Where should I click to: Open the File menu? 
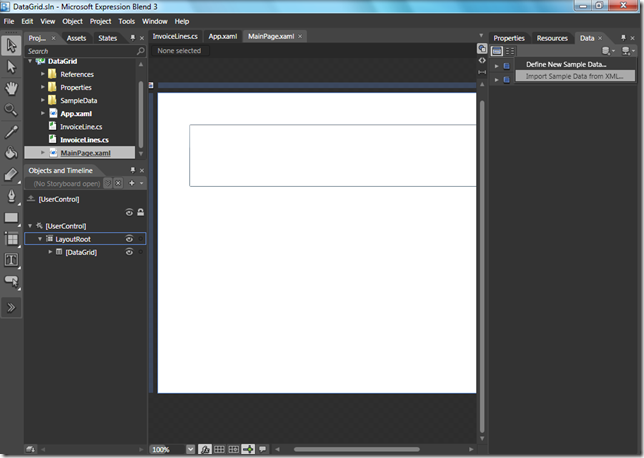pos(9,21)
